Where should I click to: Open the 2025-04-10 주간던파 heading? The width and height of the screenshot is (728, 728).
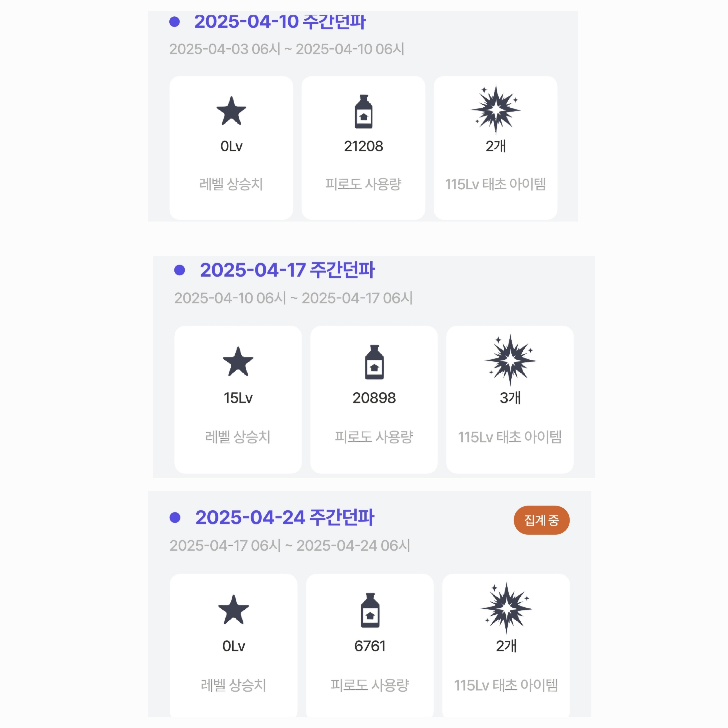[280, 22]
